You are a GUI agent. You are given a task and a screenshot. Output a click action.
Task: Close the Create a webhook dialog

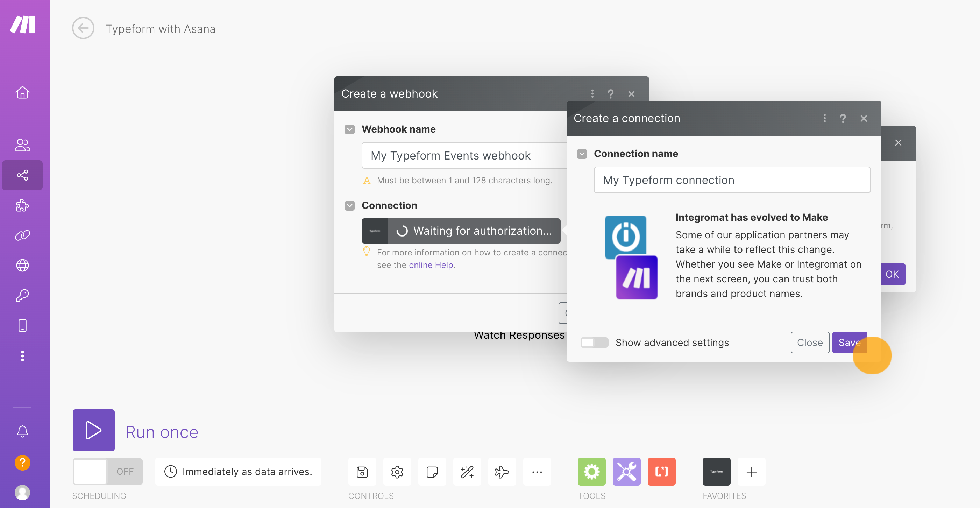click(631, 94)
